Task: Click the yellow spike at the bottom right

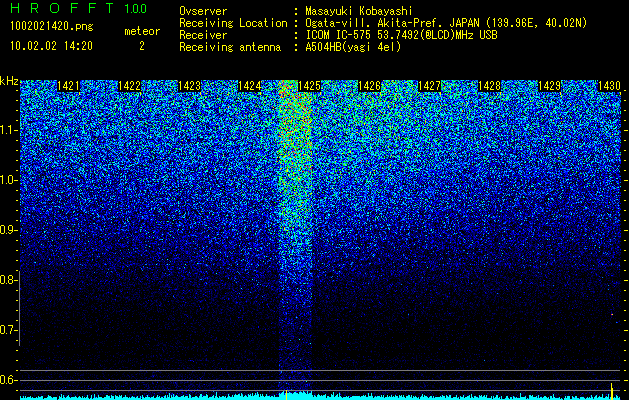Action: pyautogui.click(x=611, y=391)
